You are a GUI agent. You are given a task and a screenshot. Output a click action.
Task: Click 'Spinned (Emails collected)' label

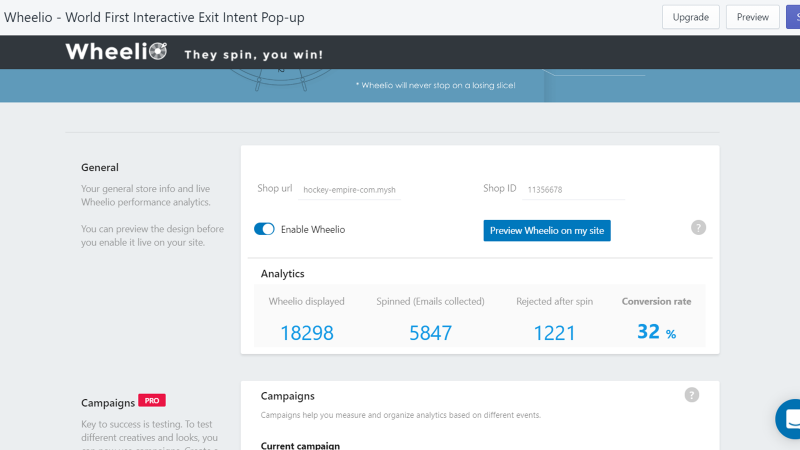tap(431, 302)
